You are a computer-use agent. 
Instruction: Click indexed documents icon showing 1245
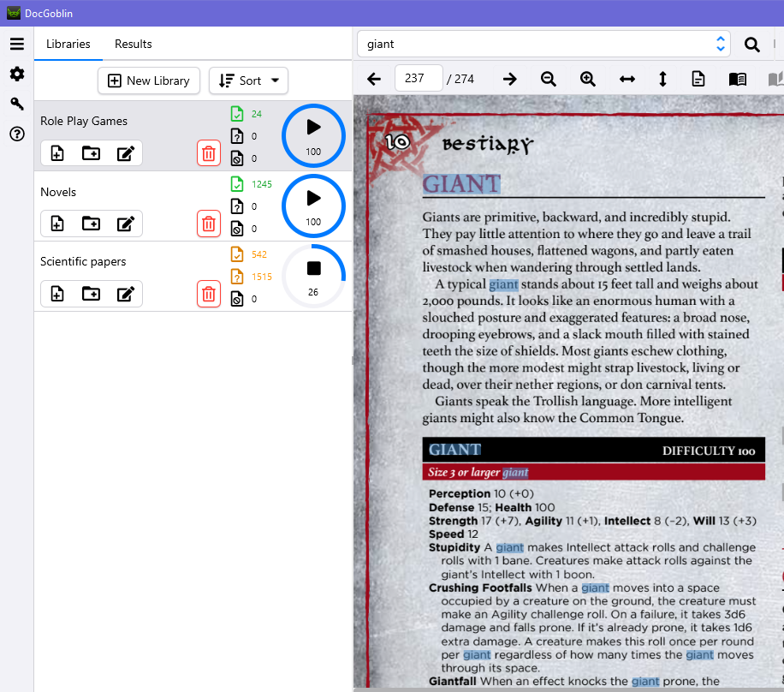coord(237,184)
